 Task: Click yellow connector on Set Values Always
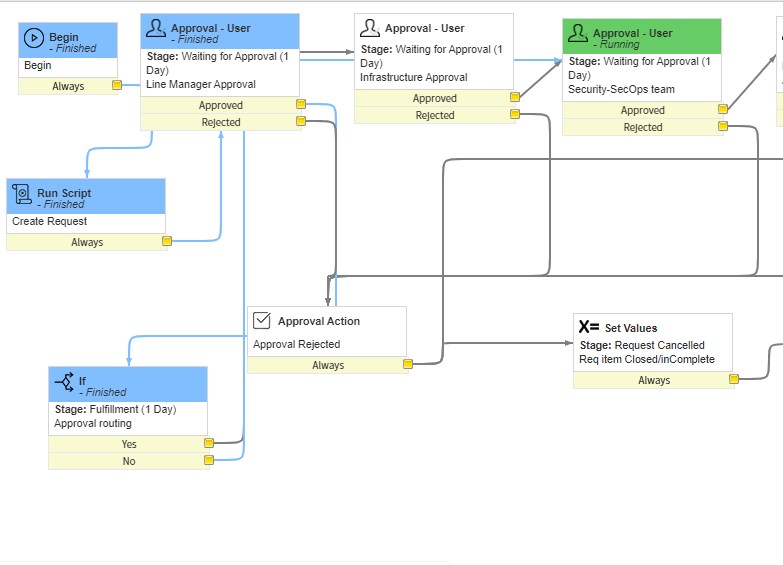coord(734,379)
